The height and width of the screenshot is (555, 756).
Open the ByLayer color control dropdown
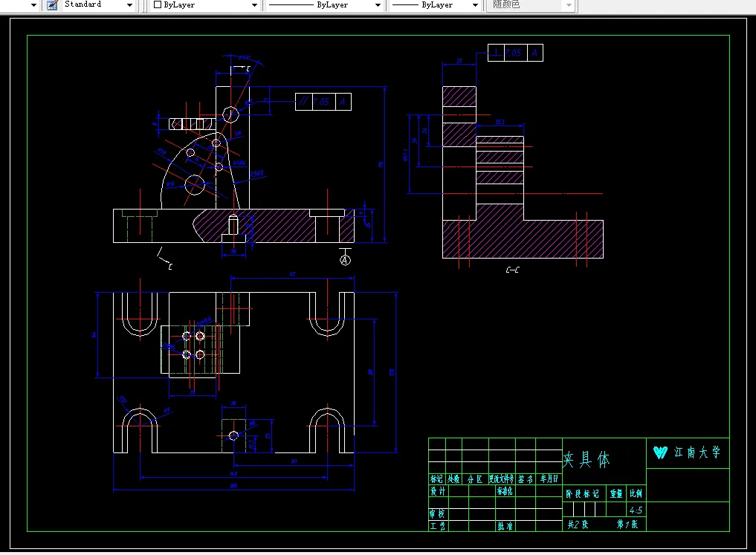(254, 4)
